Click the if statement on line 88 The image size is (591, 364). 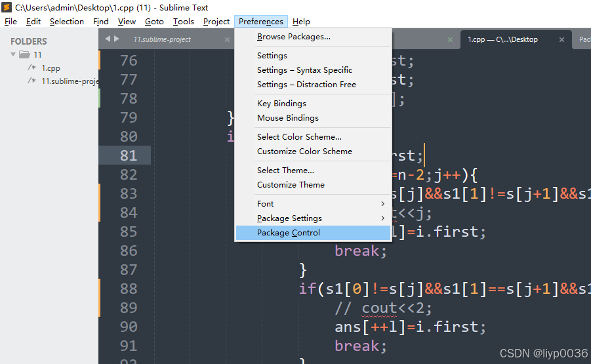point(445,289)
